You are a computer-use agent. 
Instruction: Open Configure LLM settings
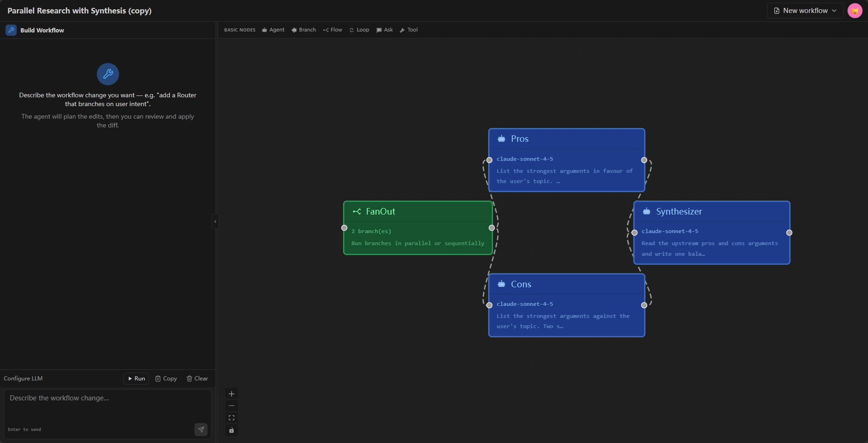click(x=23, y=379)
